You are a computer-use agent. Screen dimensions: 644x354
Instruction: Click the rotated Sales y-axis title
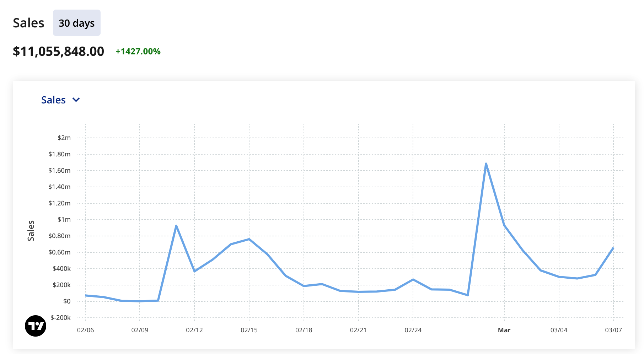pyautogui.click(x=31, y=231)
